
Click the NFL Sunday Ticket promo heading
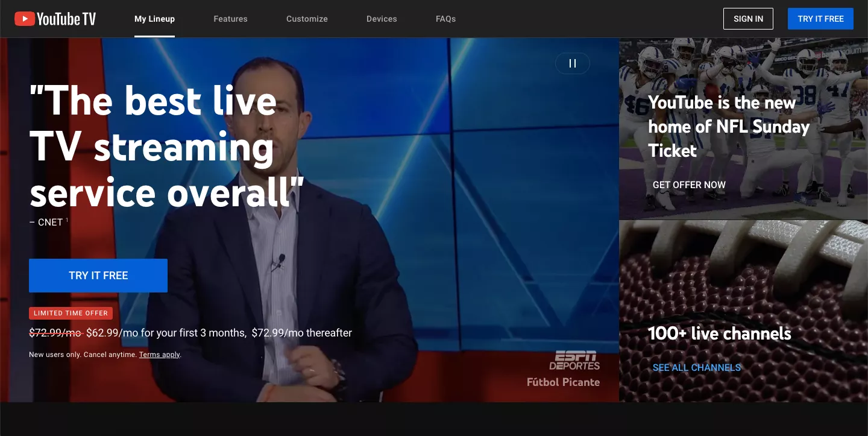point(728,127)
